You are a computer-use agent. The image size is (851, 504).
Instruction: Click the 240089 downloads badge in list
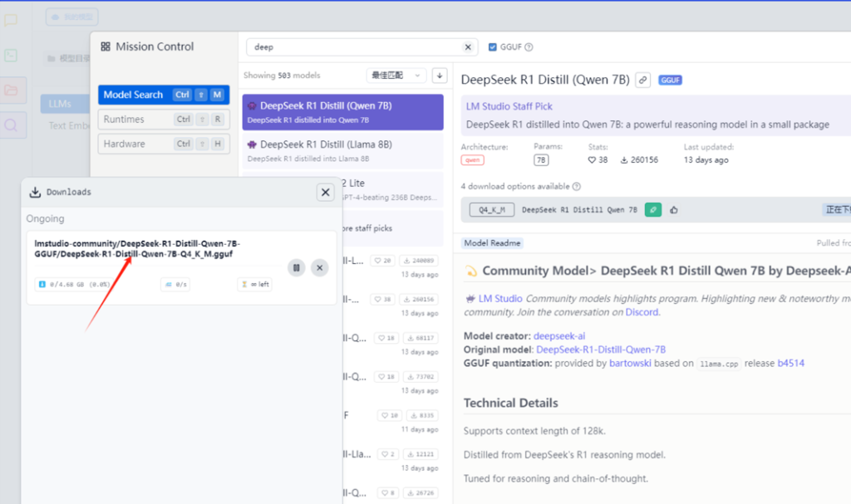(420, 261)
